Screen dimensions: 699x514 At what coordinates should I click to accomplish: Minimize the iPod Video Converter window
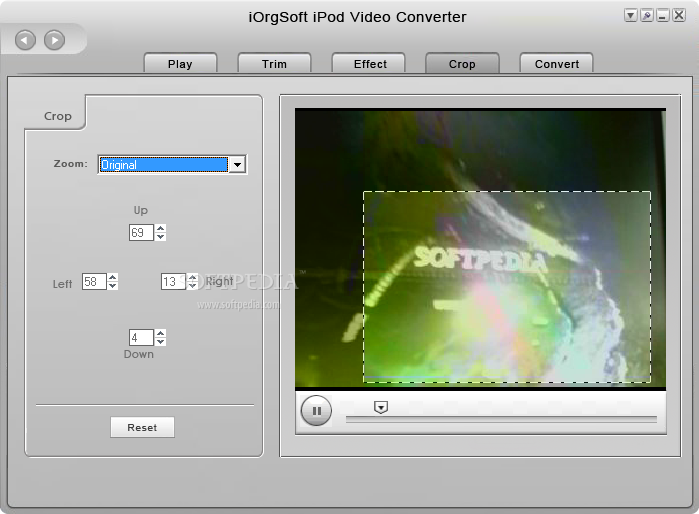(662, 16)
